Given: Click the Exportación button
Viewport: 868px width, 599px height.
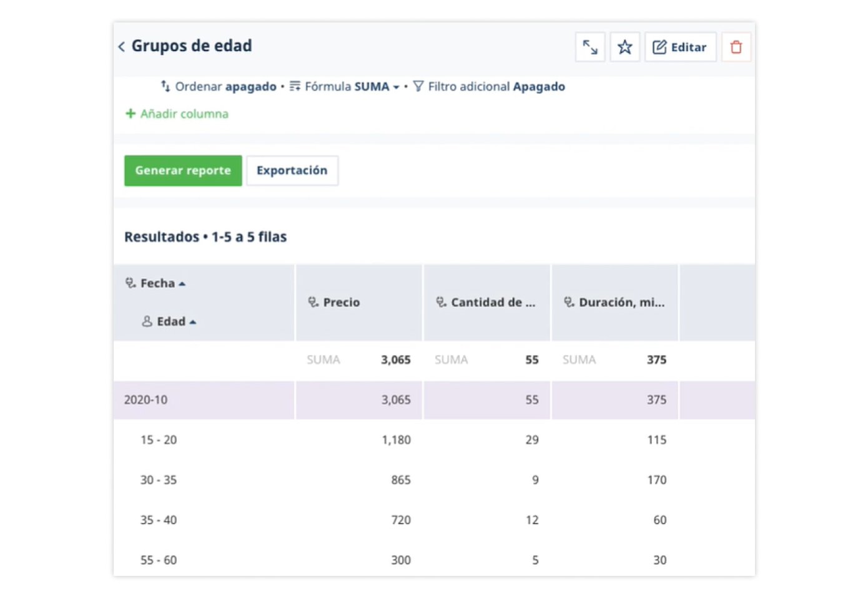Looking at the screenshot, I should (292, 170).
